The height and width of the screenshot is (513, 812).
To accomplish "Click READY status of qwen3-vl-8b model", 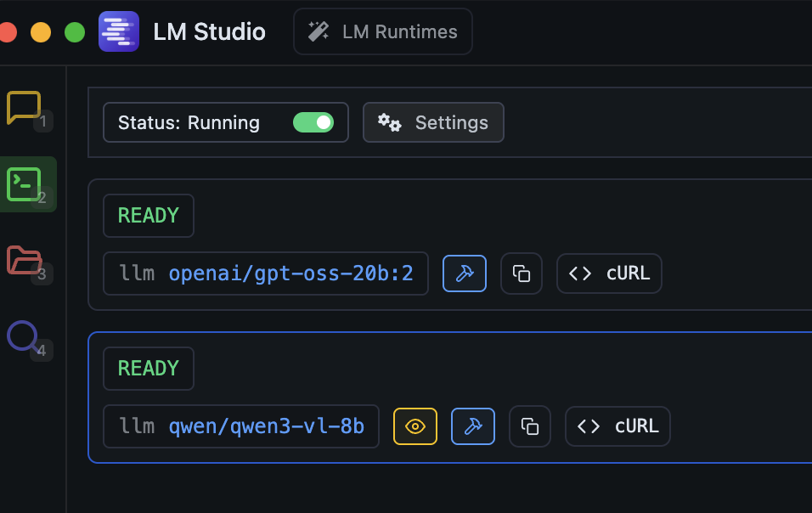I will [x=149, y=369].
